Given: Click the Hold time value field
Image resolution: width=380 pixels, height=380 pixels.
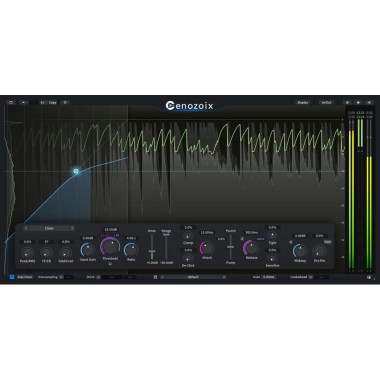Looking at the screenshot, I should [268, 277].
